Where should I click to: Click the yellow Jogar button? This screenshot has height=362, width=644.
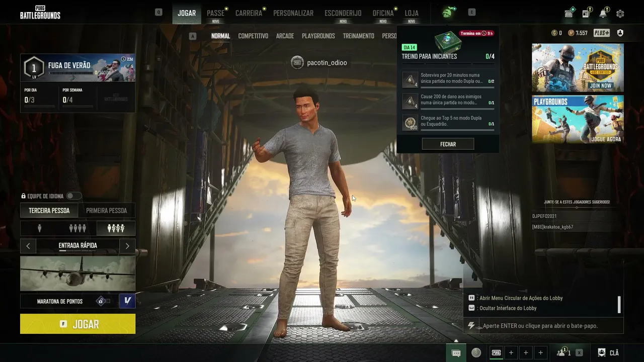[77, 324]
